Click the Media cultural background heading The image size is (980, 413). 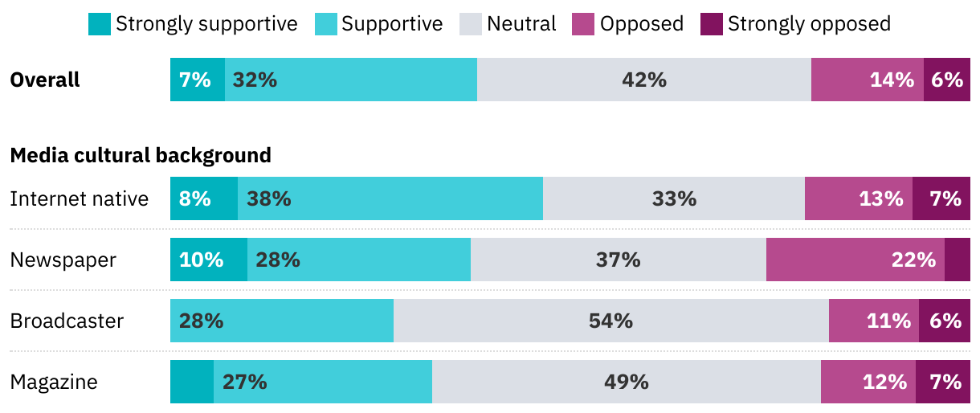tap(141, 155)
